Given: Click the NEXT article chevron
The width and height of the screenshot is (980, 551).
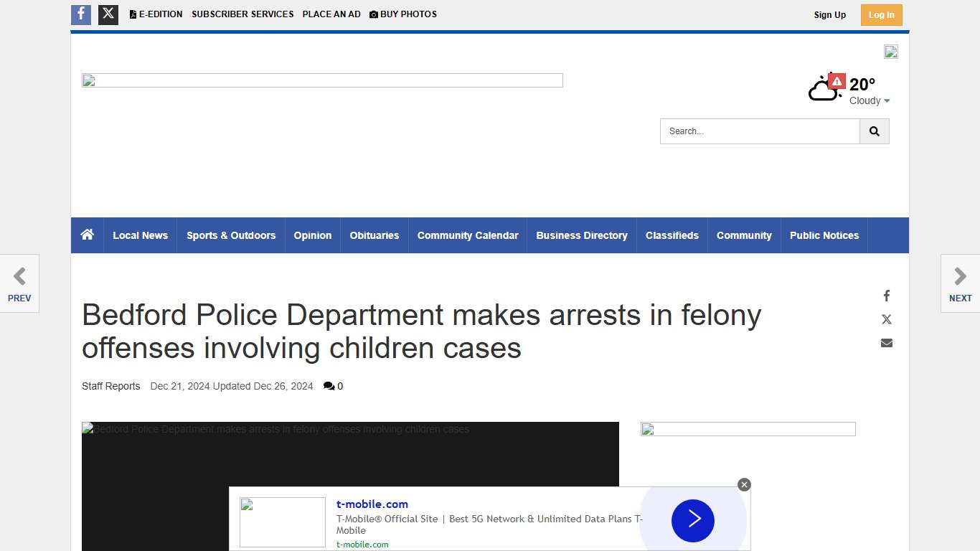Looking at the screenshot, I should tap(959, 275).
